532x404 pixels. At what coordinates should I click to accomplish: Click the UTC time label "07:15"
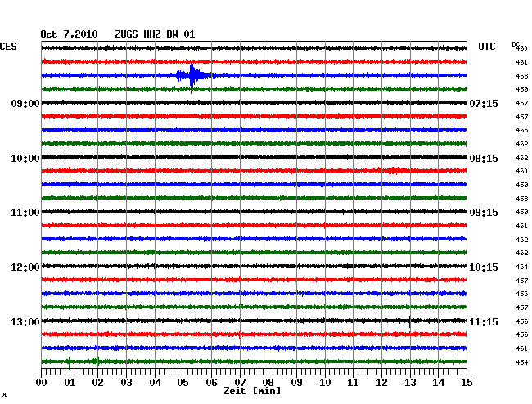click(x=484, y=103)
